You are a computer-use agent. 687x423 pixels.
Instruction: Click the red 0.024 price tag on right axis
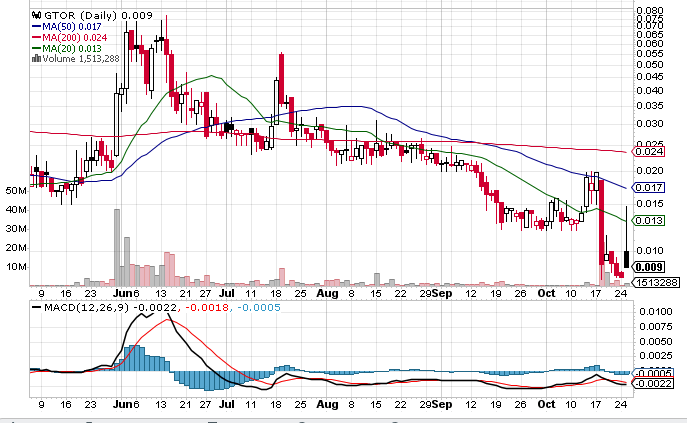coord(648,152)
